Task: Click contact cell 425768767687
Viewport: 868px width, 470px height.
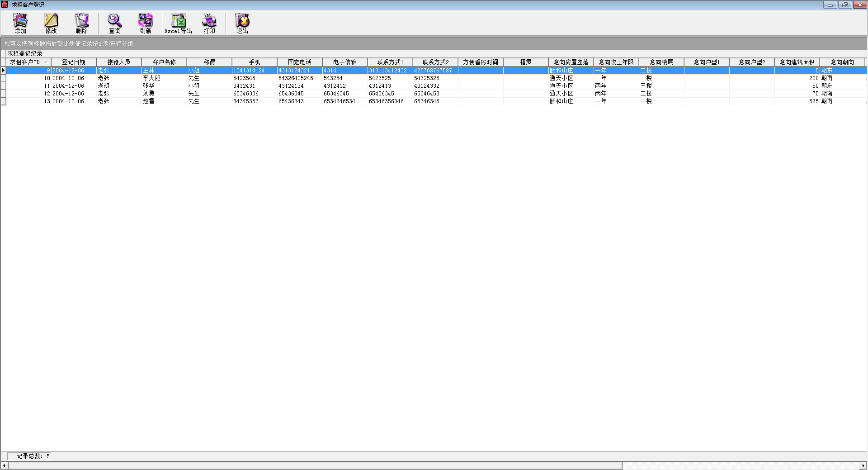Action: [x=435, y=71]
